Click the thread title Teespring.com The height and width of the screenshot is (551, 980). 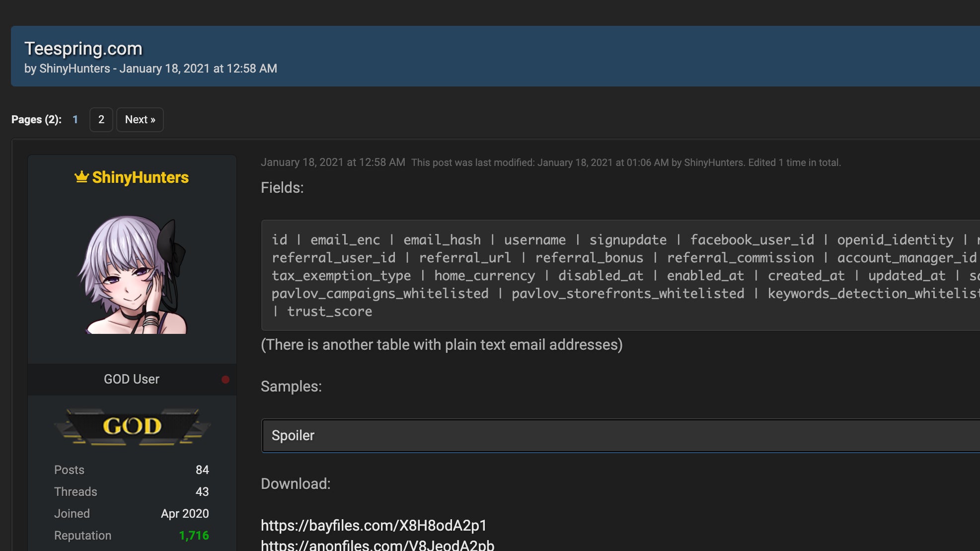pos(83,48)
